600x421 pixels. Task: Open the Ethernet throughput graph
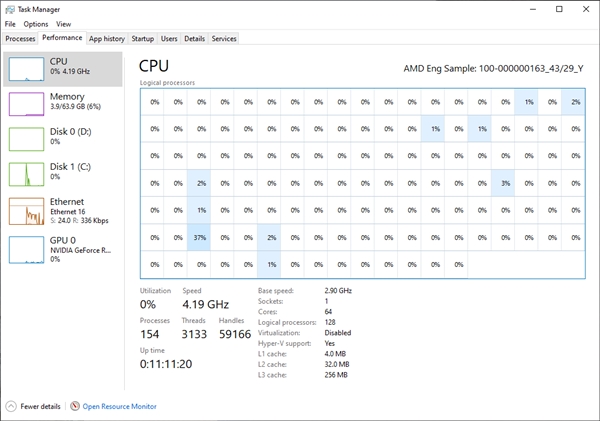click(x=26, y=209)
